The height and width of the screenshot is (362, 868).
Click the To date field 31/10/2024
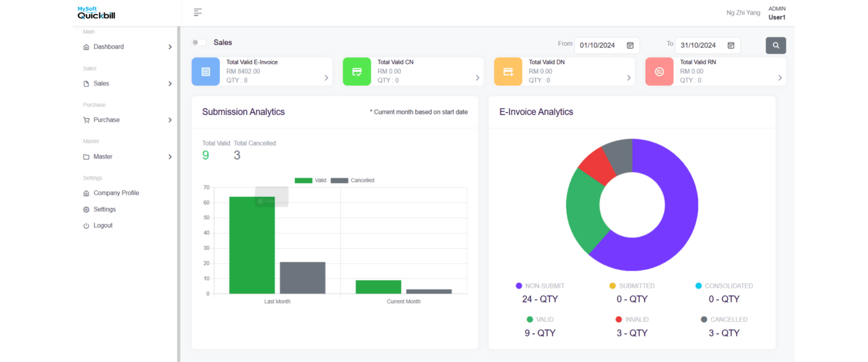[708, 45]
